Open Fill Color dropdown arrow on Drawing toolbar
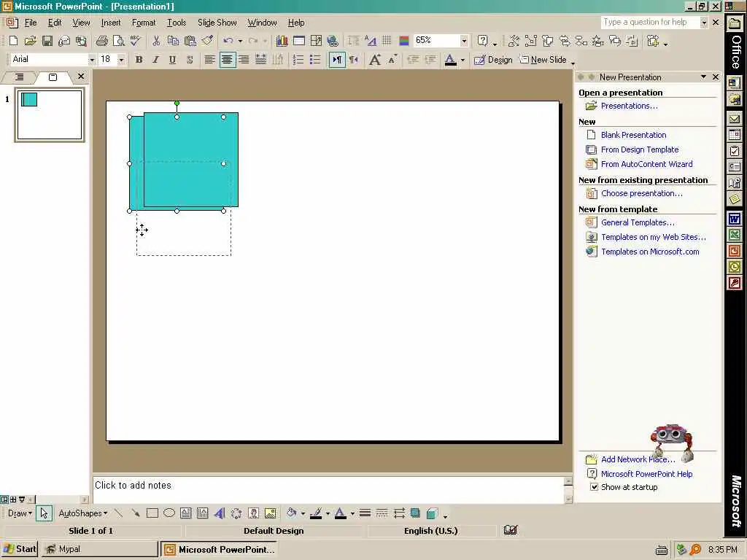The width and height of the screenshot is (747, 560). (x=303, y=513)
